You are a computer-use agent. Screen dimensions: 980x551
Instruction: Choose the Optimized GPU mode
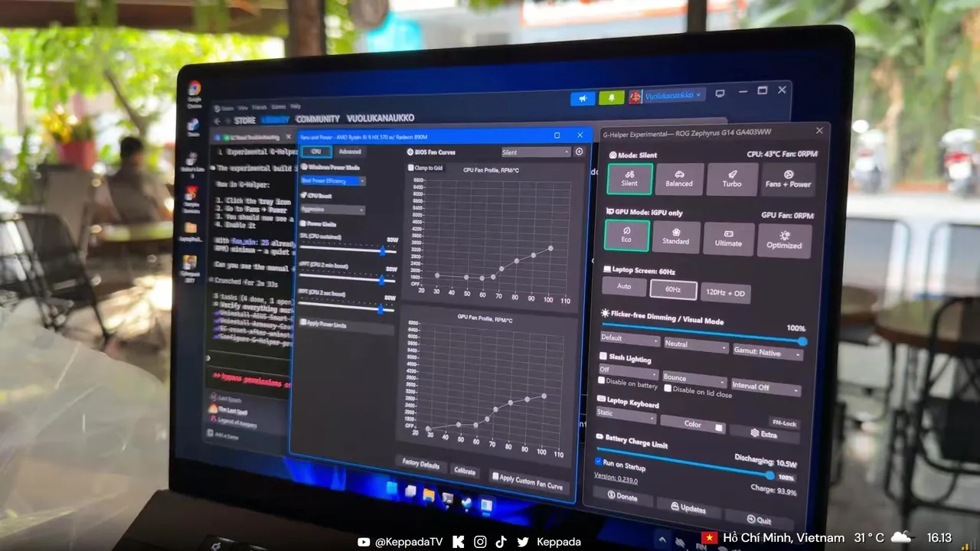(x=784, y=240)
